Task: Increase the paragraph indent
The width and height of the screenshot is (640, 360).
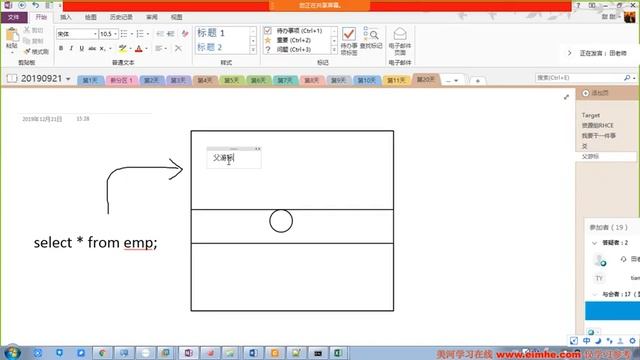Action: (171, 34)
